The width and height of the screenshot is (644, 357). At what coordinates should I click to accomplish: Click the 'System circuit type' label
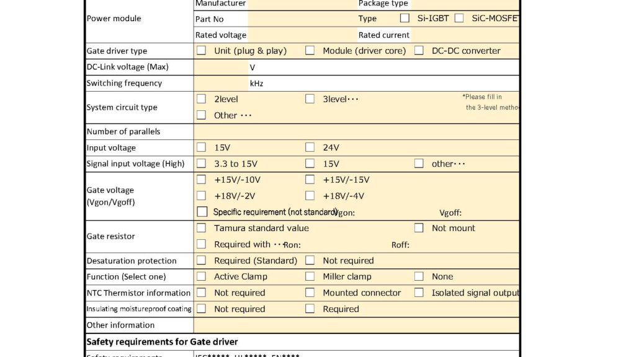pyautogui.click(x=122, y=107)
